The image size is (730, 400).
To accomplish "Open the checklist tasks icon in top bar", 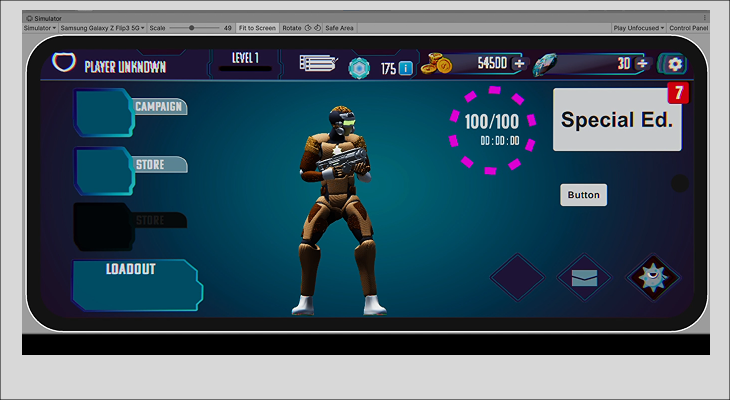I will 318,63.
